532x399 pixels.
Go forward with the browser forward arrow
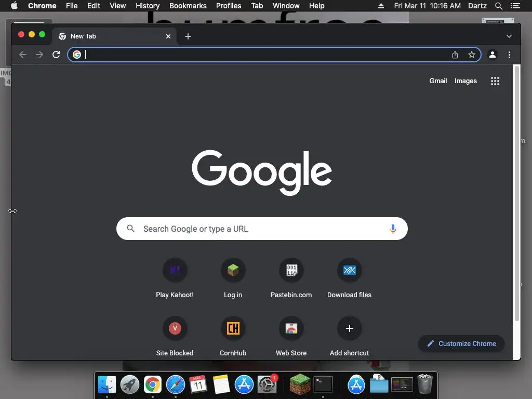coord(39,55)
